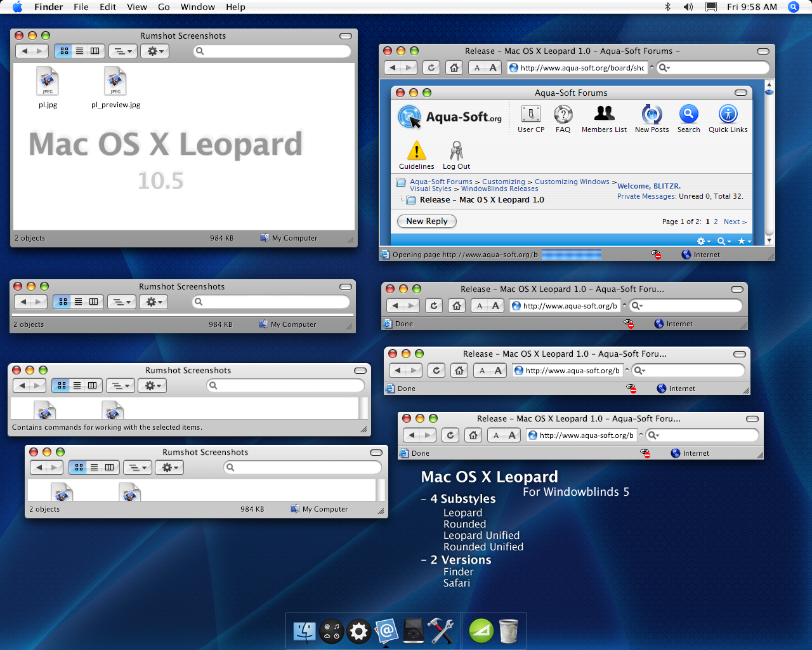Open System Preferences gear in the Dock

coord(359,632)
